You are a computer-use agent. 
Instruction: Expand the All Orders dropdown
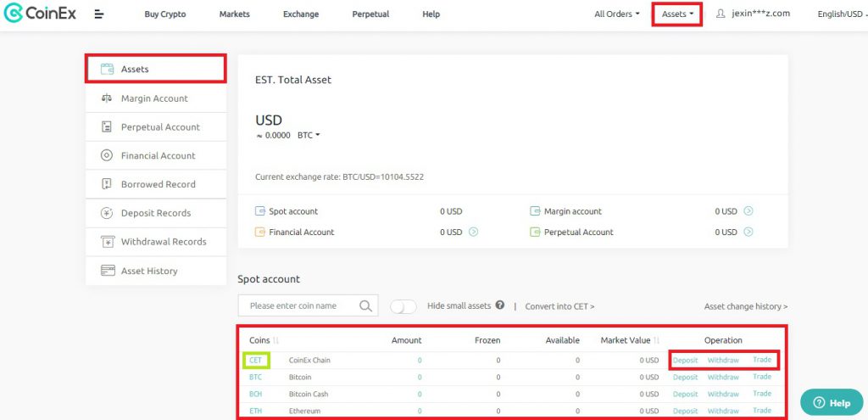point(617,14)
